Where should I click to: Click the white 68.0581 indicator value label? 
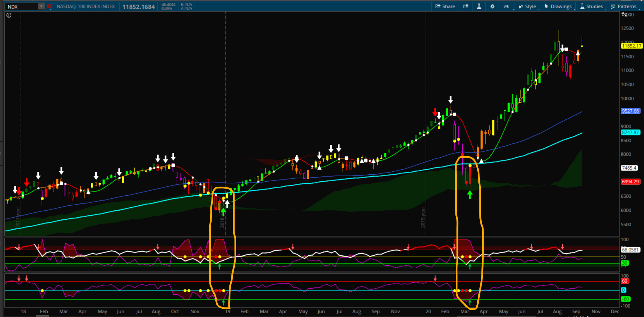[x=630, y=250]
